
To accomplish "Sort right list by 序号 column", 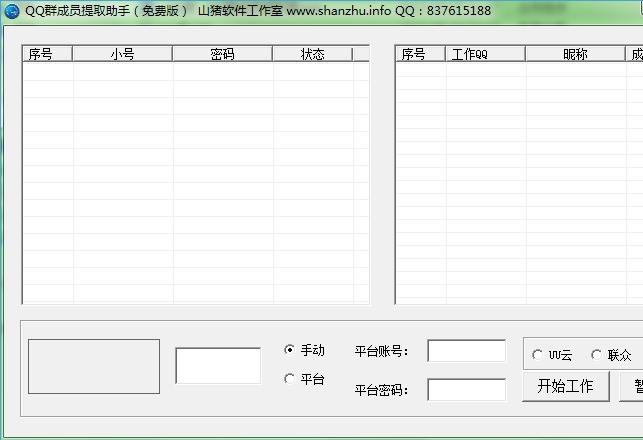I will 420,54.
